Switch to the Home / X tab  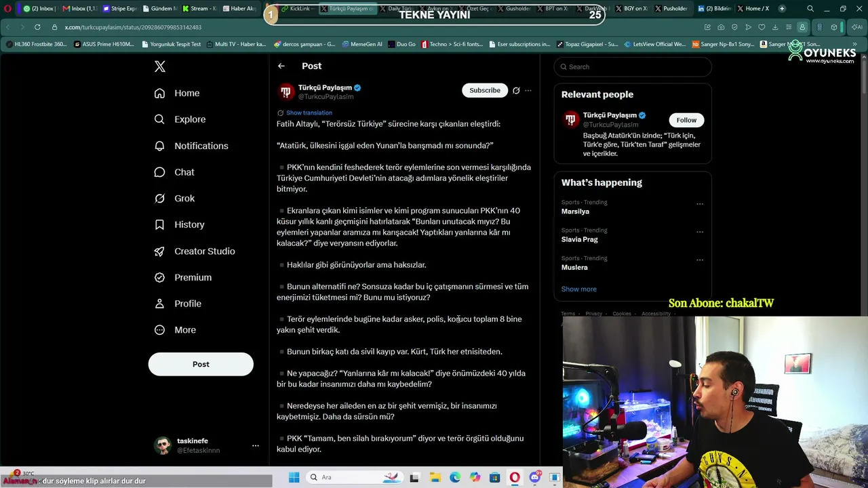(753, 9)
